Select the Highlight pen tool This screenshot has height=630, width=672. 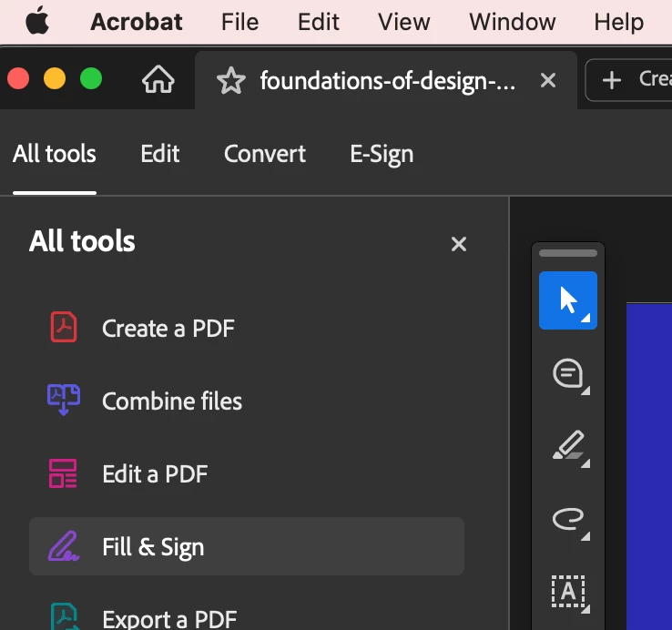(568, 446)
